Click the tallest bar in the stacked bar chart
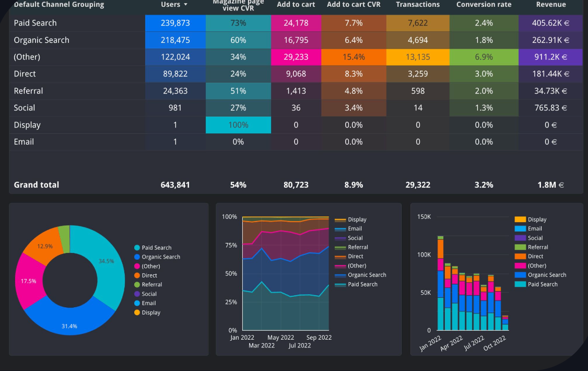Viewport: 588px width, 371px height. coord(441,283)
